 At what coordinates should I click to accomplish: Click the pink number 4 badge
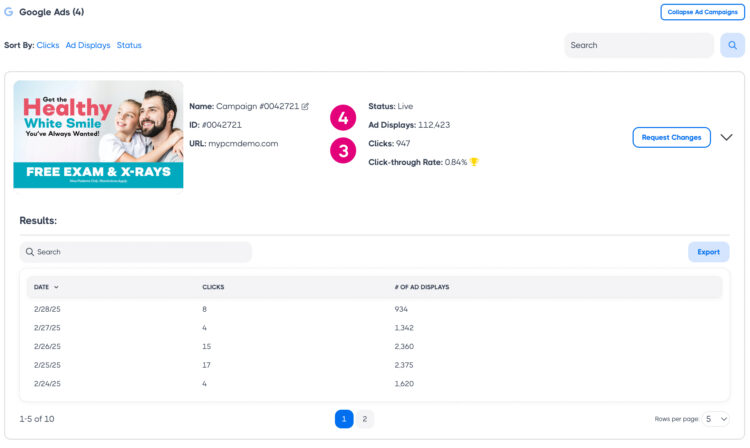pos(343,118)
